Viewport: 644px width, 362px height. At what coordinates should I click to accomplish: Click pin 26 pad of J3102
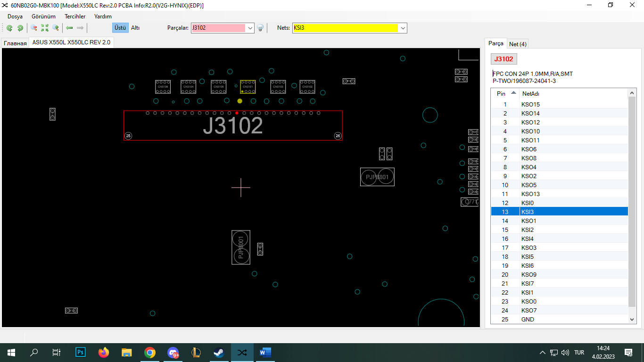pyautogui.click(x=338, y=136)
